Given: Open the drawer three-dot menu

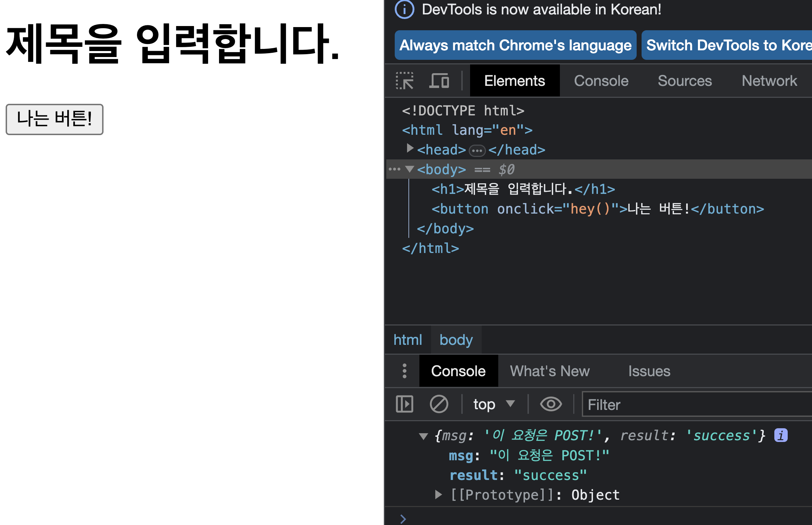Looking at the screenshot, I should click(405, 371).
